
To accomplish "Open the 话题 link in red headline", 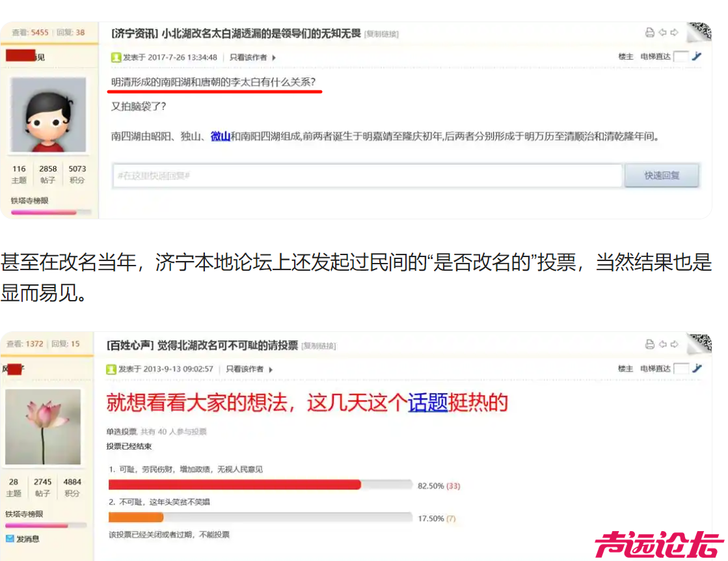I will [x=427, y=402].
